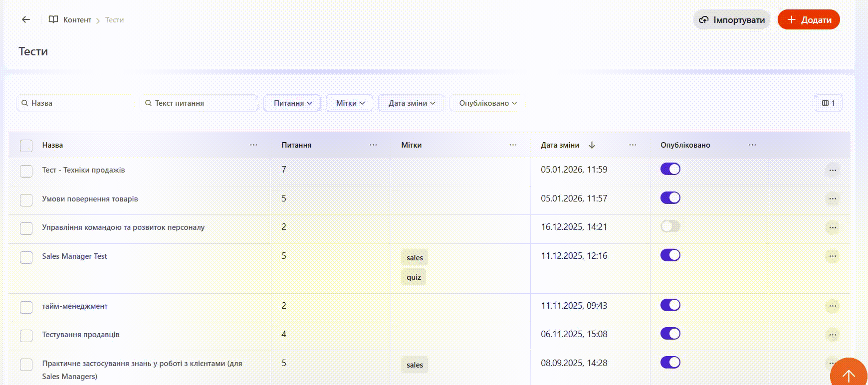Disable published toggle for Тестування продавців
The height and width of the screenshot is (385, 868).
point(670,334)
